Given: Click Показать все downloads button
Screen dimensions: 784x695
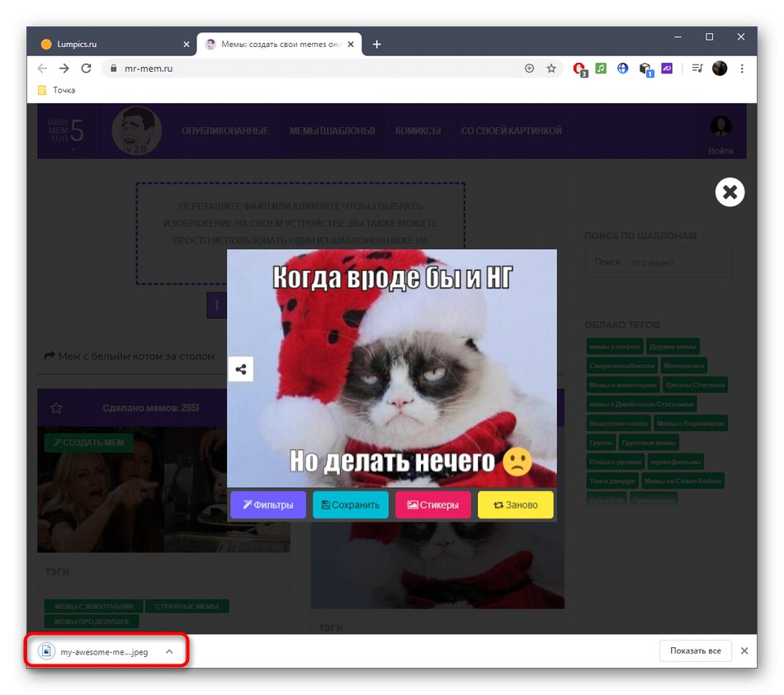Looking at the screenshot, I should tap(695, 650).
